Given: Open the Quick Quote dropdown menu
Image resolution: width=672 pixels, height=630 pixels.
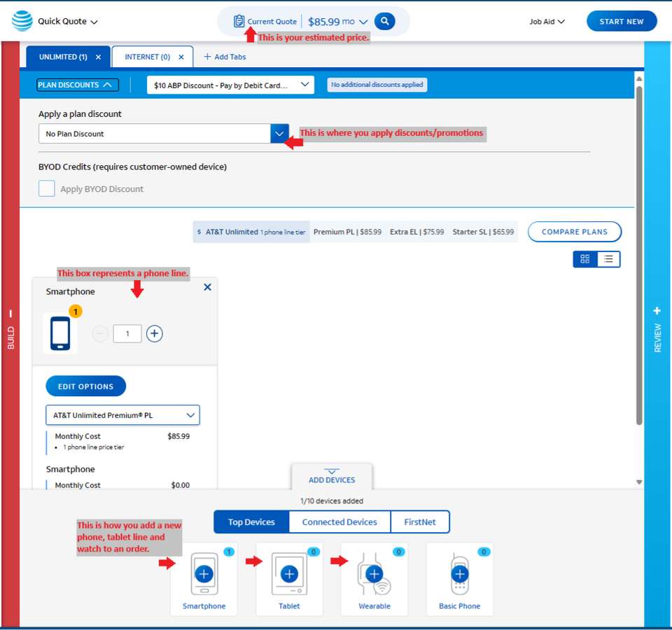Looking at the screenshot, I should [x=68, y=22].
